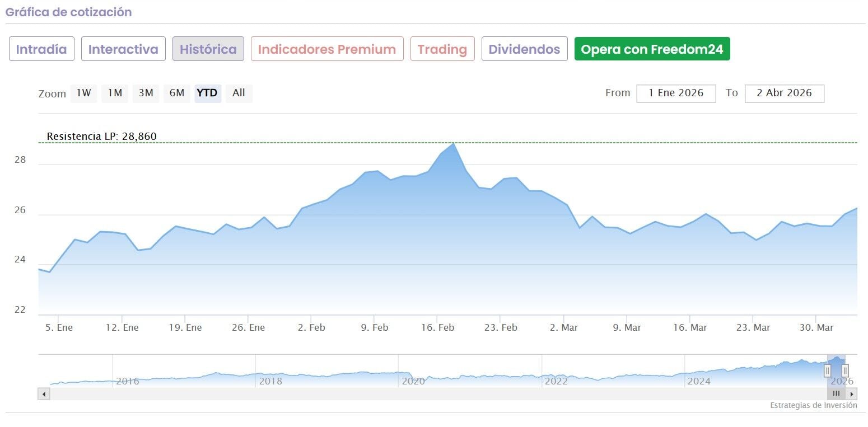Select the 1W zoom range
The image size is (868, 427).
[x=83, y=93]
